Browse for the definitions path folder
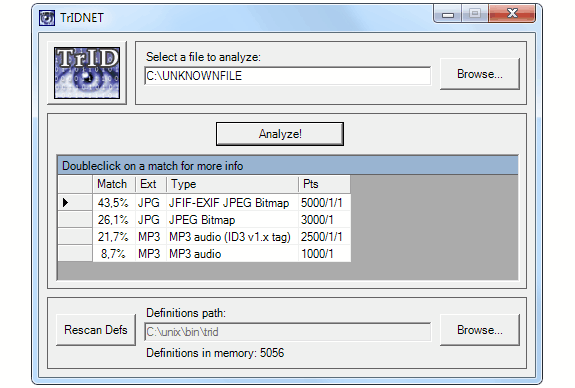Viewport: 575px width, 388px height. [480, 330]
